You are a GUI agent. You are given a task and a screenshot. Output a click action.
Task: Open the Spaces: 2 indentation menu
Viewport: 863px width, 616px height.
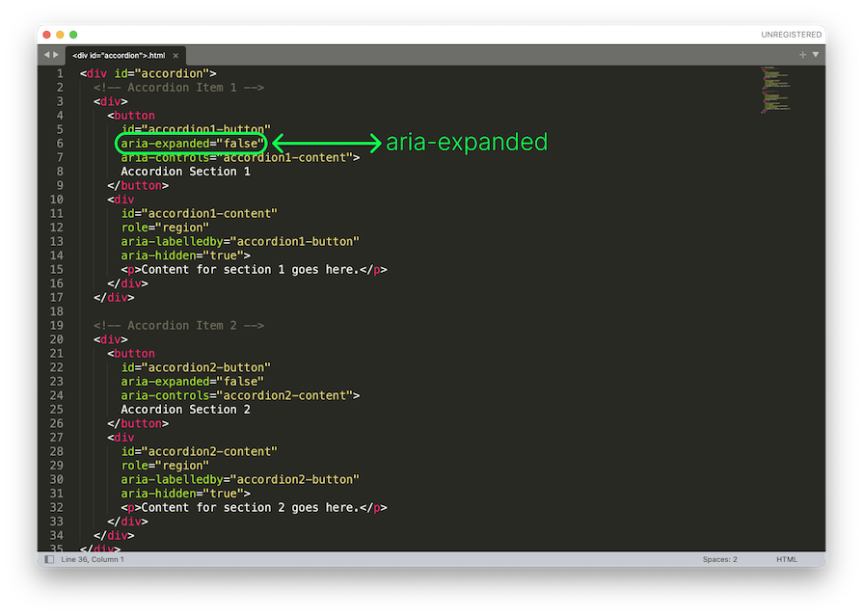[x=719, y=559]
